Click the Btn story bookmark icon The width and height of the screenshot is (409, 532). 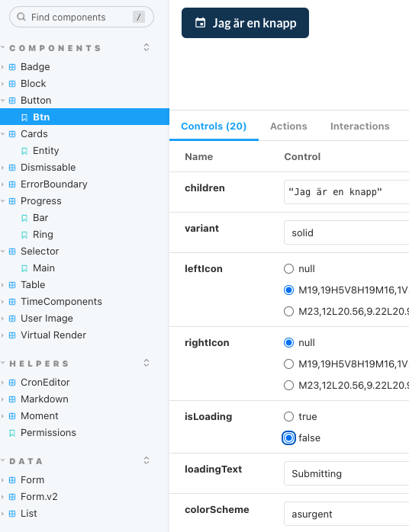[x=24, y=117]
